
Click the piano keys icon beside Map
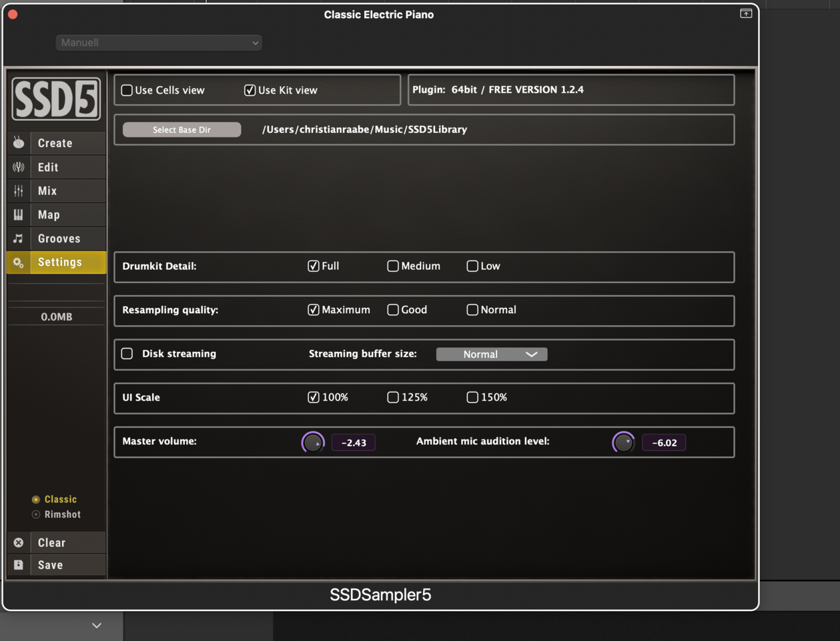pos(19,214)
